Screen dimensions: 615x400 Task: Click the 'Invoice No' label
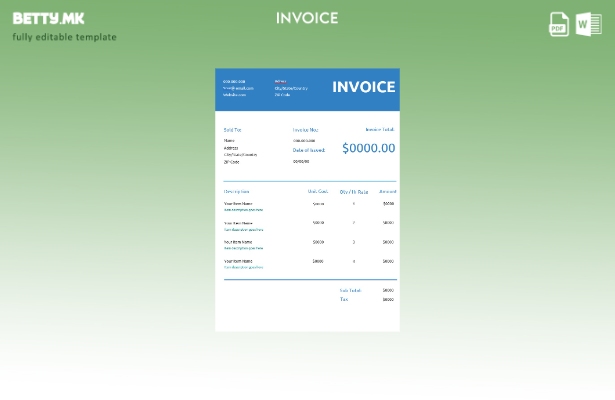pos(305,130)
